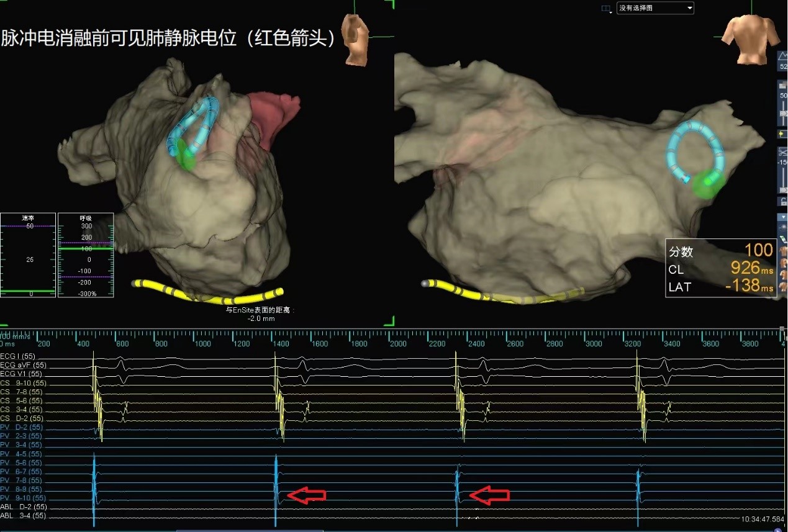Select the bottom torso preset view thumbnail
The image size is (788, 532).
[783, 289]
